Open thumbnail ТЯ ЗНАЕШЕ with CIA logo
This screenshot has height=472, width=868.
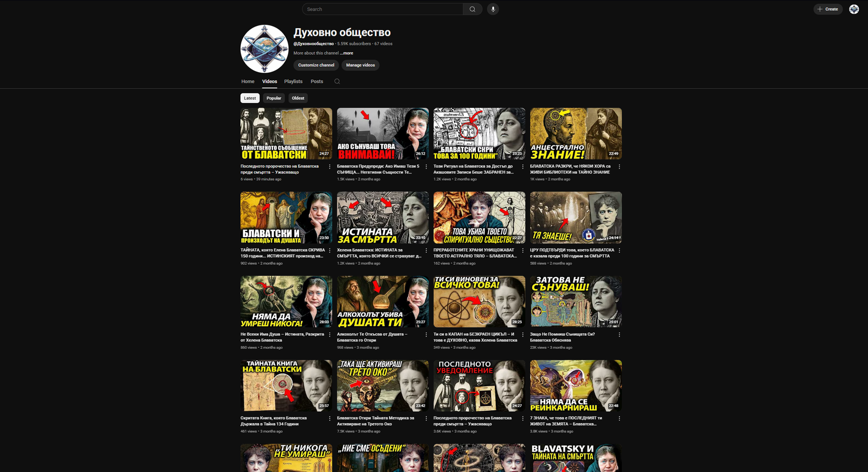coord(576,218)
